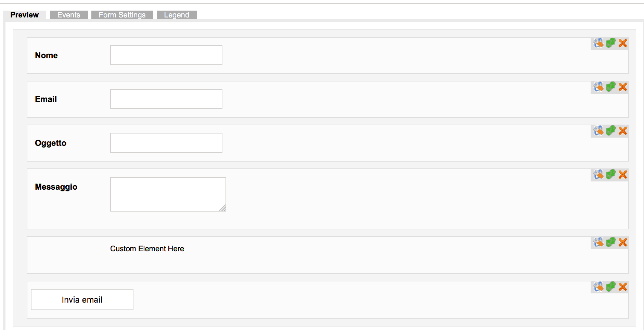Delete the Nome field with the orange X
Image resolution: width=644 pixels, height=330 pixels.
point(623,43)
